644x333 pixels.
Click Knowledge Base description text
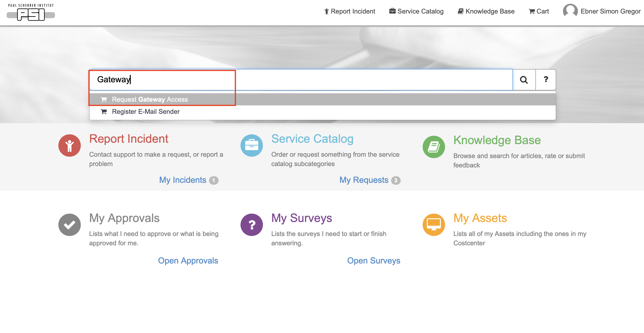[519, 160]
